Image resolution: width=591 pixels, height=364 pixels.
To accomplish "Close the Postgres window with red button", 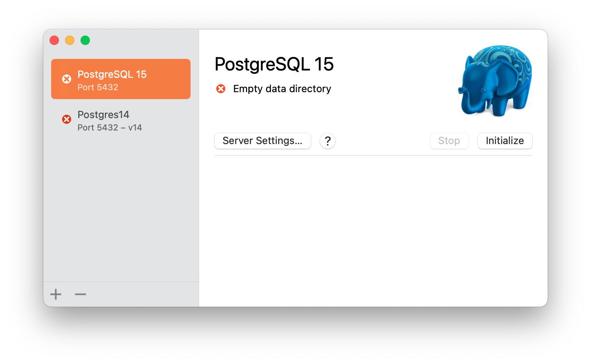I will 54,40.
